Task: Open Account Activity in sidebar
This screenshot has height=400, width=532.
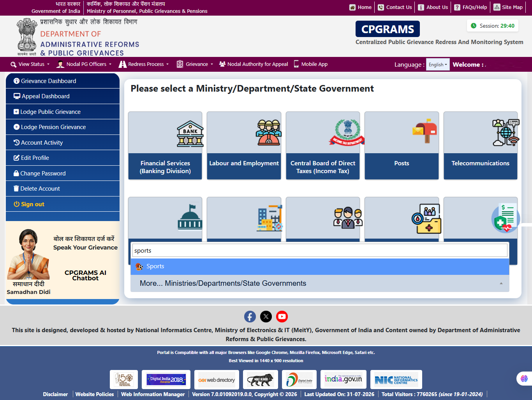Action: click(63, 143)
